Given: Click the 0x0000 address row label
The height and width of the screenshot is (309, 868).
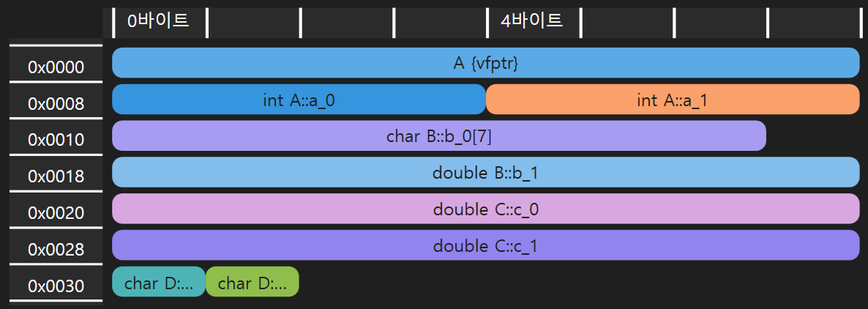Looking at the screenshot, I should coord(56,67).
